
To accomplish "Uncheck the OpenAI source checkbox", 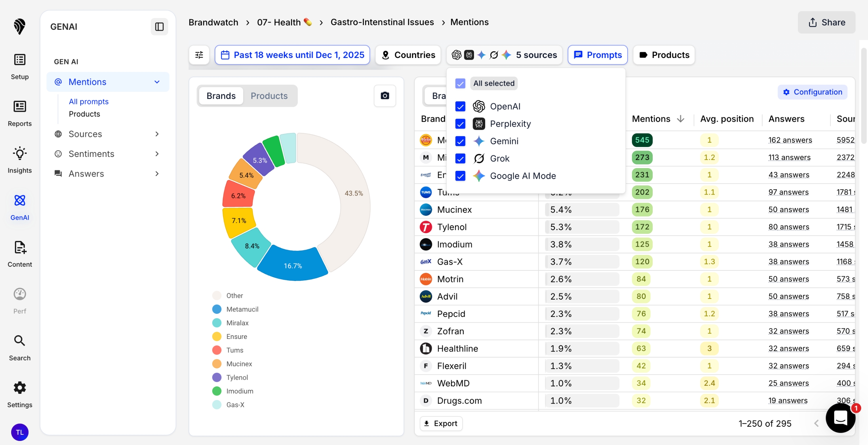I will [x=460, y=106].
